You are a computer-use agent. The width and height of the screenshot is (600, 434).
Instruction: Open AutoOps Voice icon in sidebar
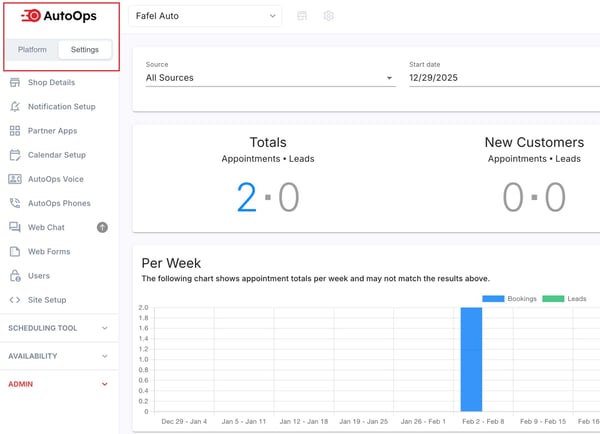(15, 179)
